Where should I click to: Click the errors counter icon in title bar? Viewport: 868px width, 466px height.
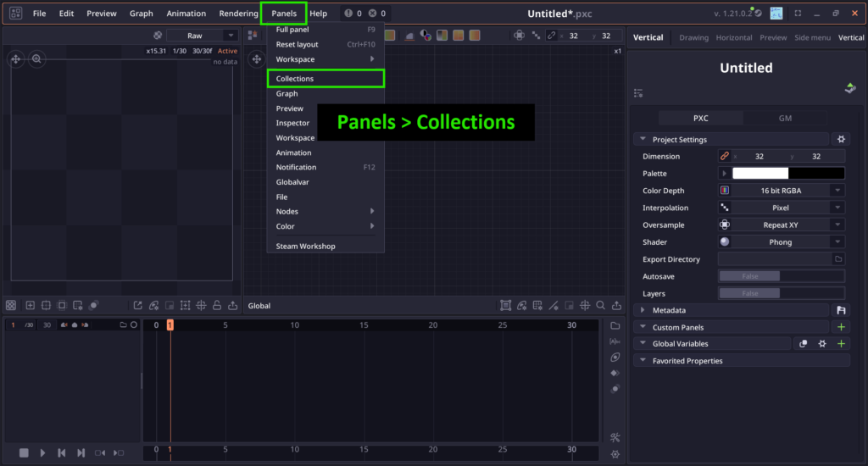[x=373, y=14]
